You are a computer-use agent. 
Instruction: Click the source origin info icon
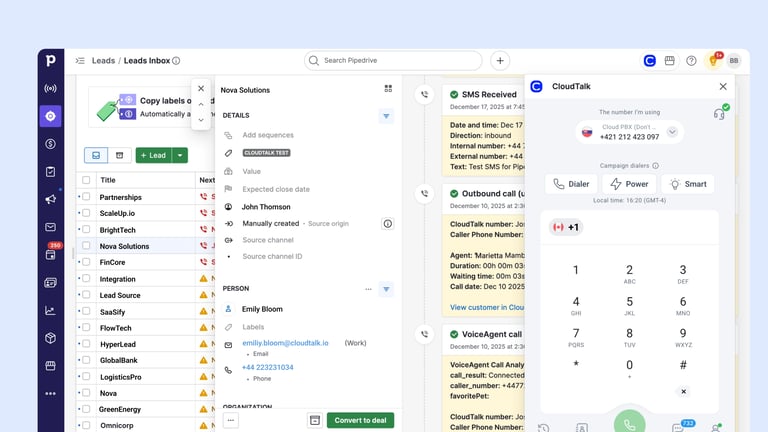pos(387,224)
